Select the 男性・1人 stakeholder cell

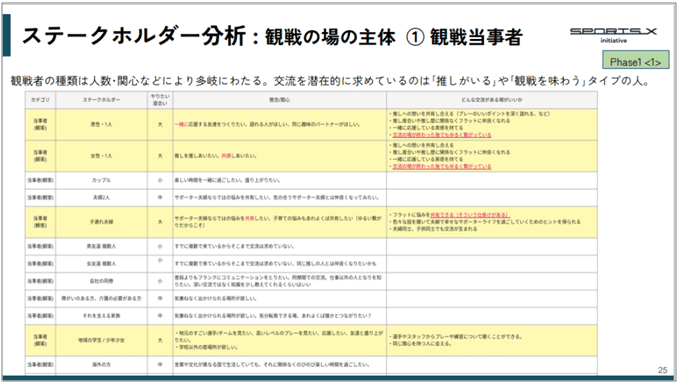coord(101,124)
